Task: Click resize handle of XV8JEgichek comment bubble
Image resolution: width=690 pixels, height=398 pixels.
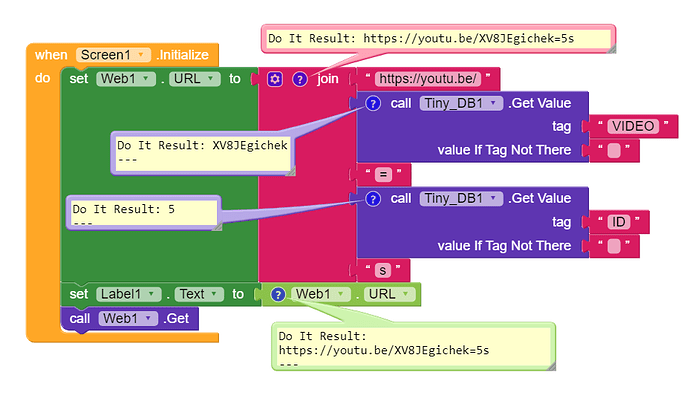Action: point(290,171)
